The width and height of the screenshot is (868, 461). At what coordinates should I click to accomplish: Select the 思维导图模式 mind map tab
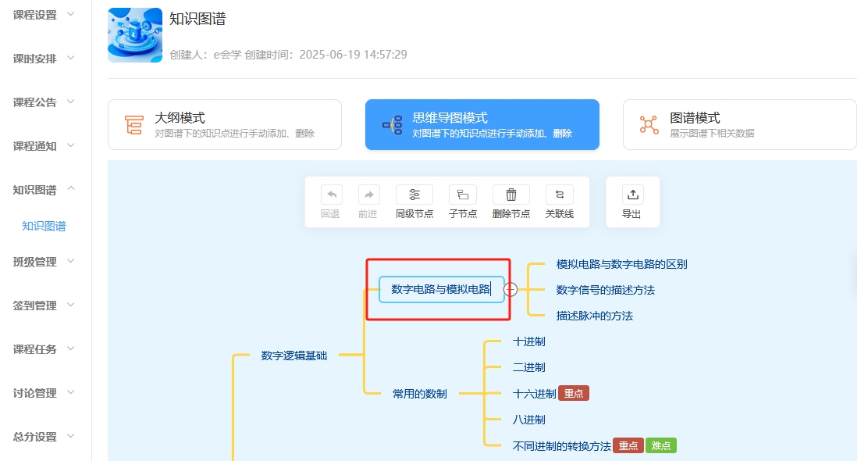(x=482, y=124)
